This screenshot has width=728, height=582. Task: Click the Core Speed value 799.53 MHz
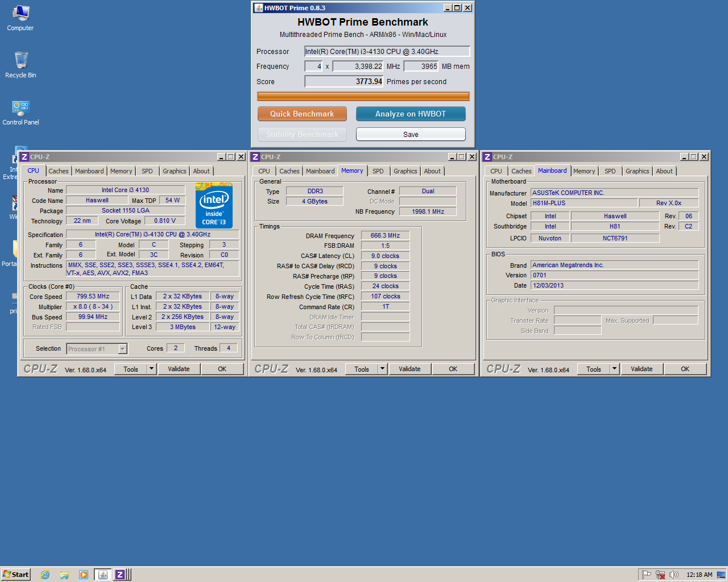click(93, 296)
